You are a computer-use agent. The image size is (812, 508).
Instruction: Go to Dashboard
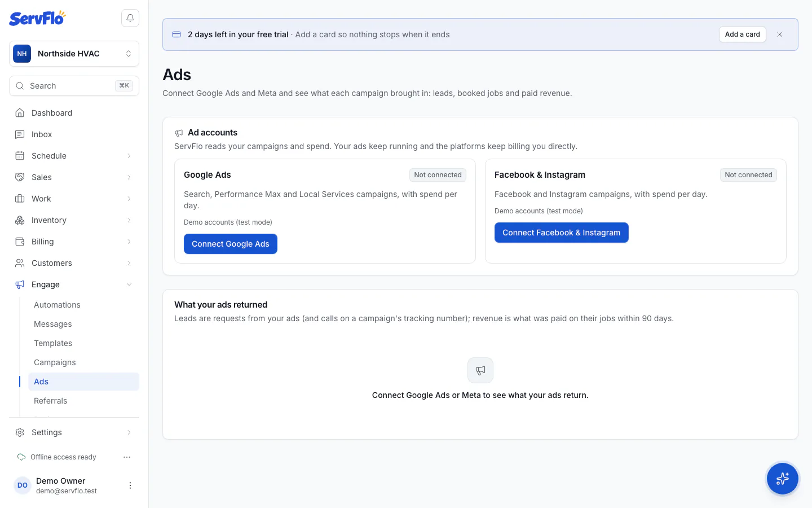tap(74, 113)
